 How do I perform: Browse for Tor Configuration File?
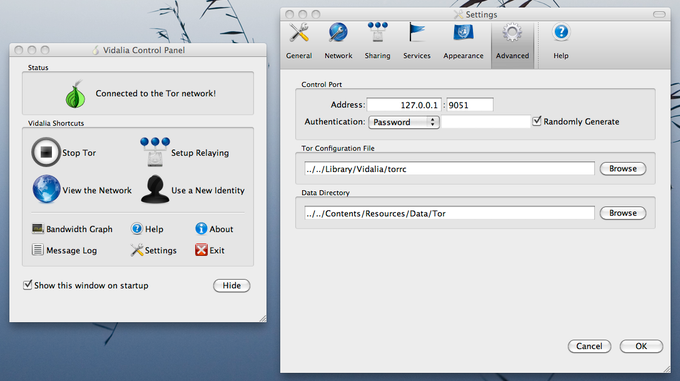pyautogui.click(x=623, y=169)
